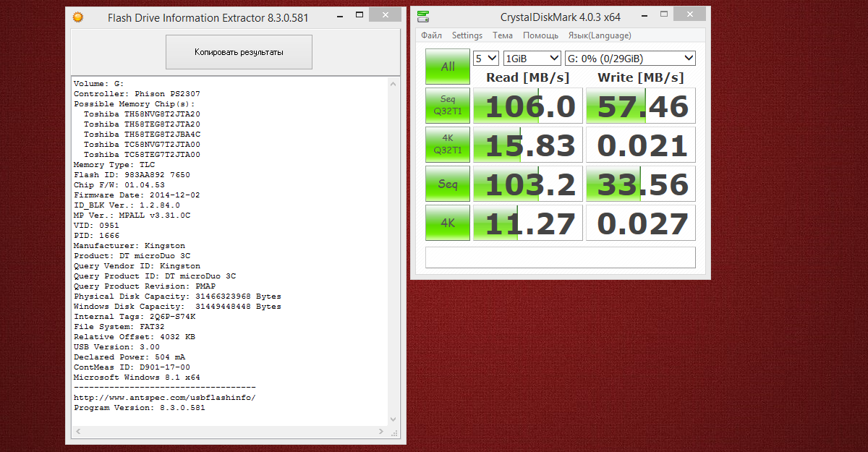This screenshot has height=452, width=868.
Task: Click the Seq Q32T1 read value 106.0
Action: 528,106
